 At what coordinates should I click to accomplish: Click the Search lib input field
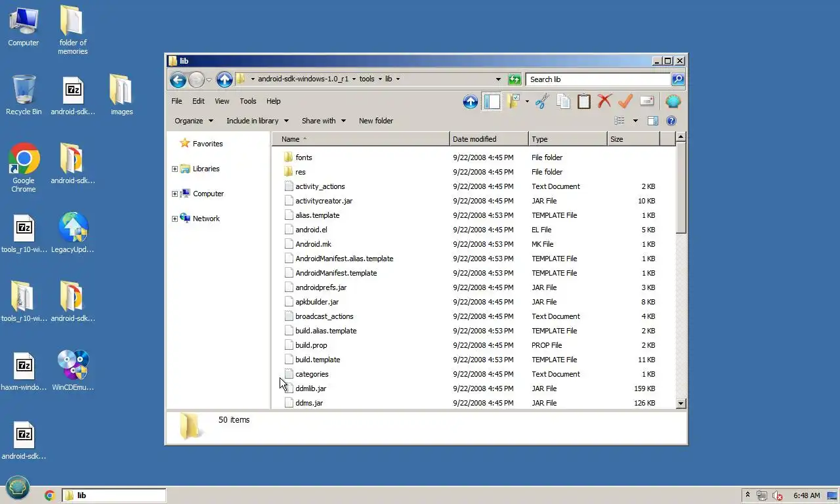tap(598, 79)
